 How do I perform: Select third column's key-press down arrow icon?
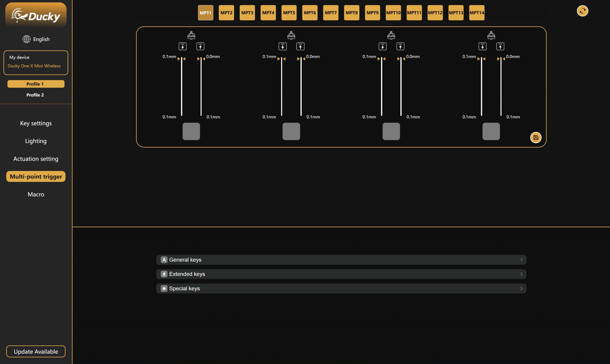pyautogui.click(x=382, y=46)
